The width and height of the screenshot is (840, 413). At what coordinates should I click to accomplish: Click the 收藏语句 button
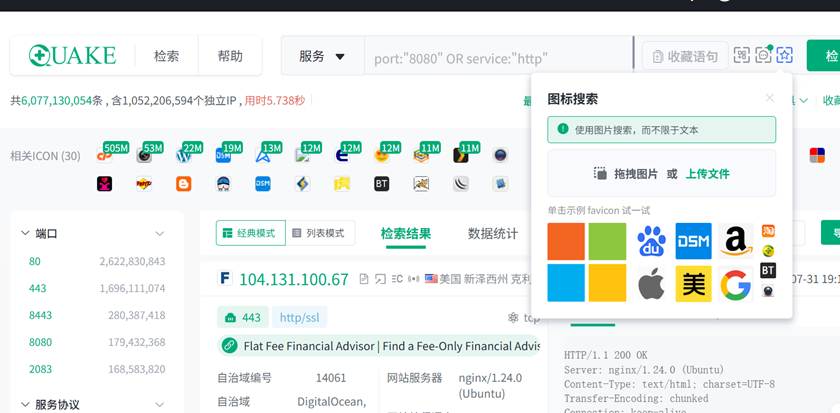(x=685, y=56)
